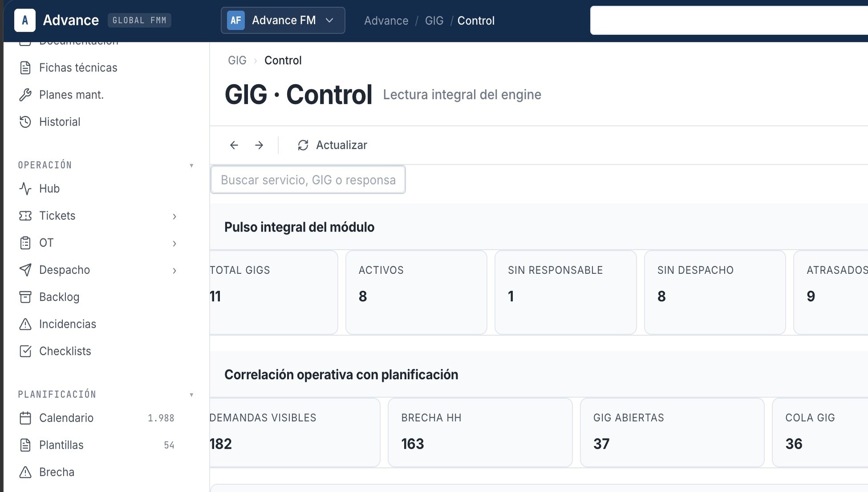Open Incidencias in sidebar
868x492 pixels.
tap(68, 324)
